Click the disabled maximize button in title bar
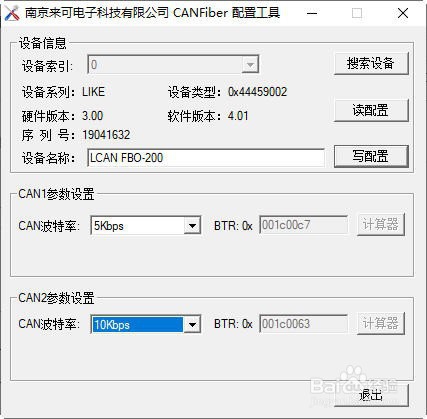 coord(357,13)
